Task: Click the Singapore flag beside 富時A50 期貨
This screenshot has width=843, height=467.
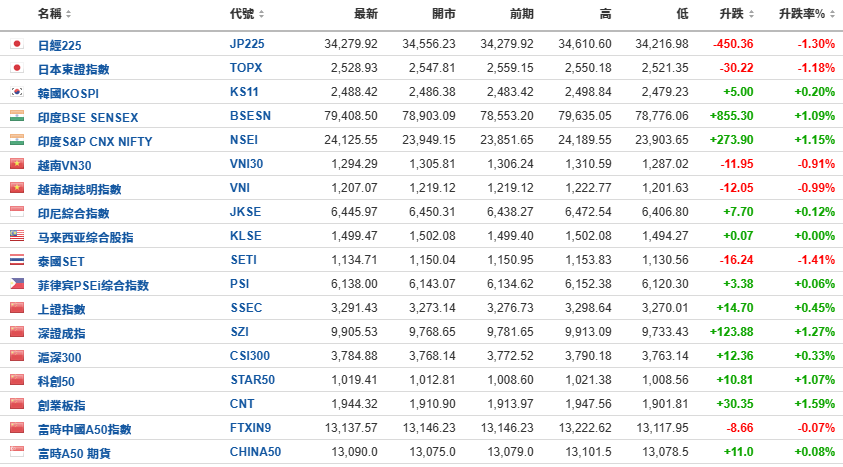Action: 16,452
